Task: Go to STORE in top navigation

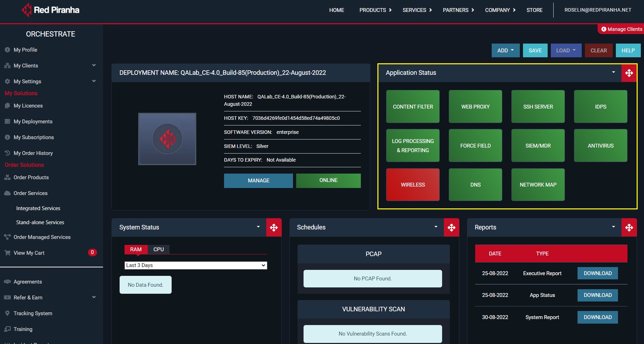Action: click(534, 10)
